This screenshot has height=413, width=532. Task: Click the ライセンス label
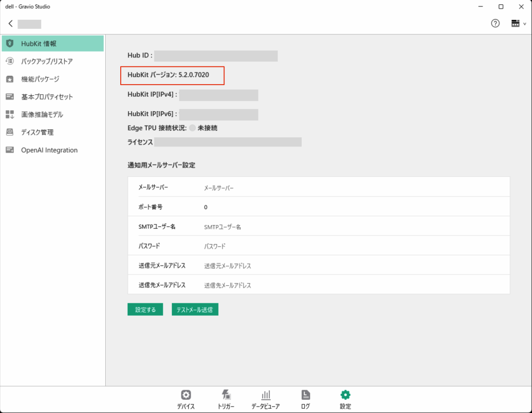coord(140,142)
